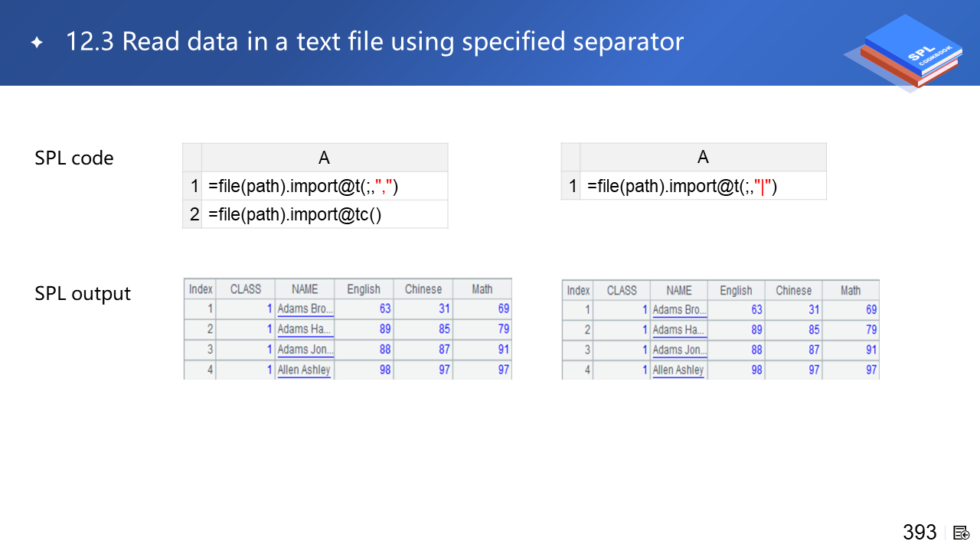980x551 pixels.
Task: Click row number 2 in the left code grid
Action: pyautogui.click(x=194, y=215)
